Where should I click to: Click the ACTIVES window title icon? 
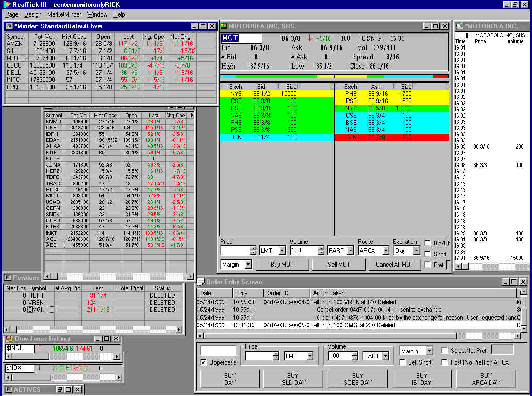coord(9,389)
